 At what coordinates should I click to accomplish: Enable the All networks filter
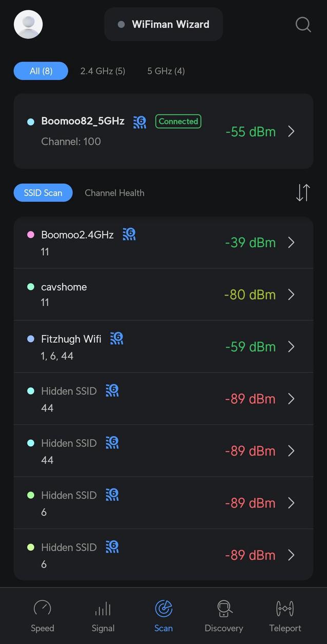[x=41, y=71]
